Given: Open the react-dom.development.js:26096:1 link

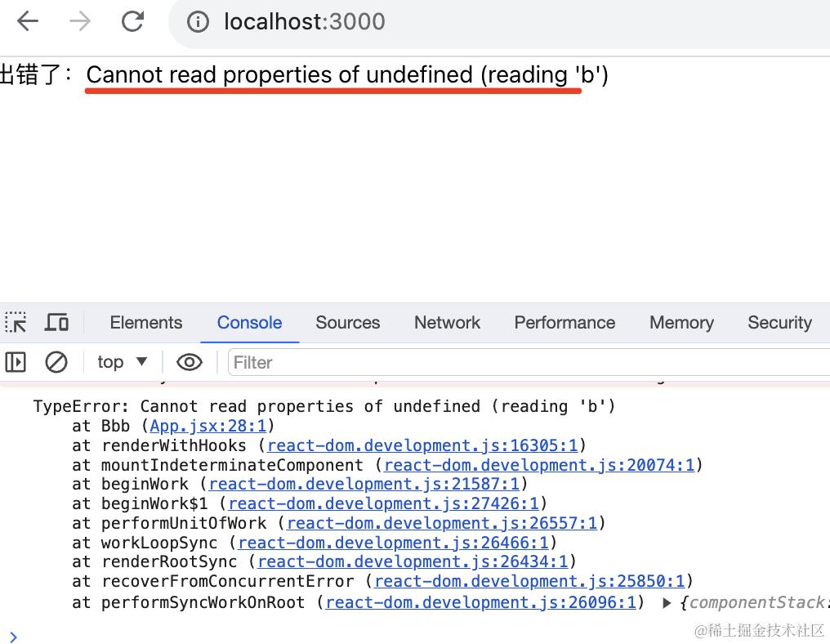Looking at the screenshot, I should 481,602.
